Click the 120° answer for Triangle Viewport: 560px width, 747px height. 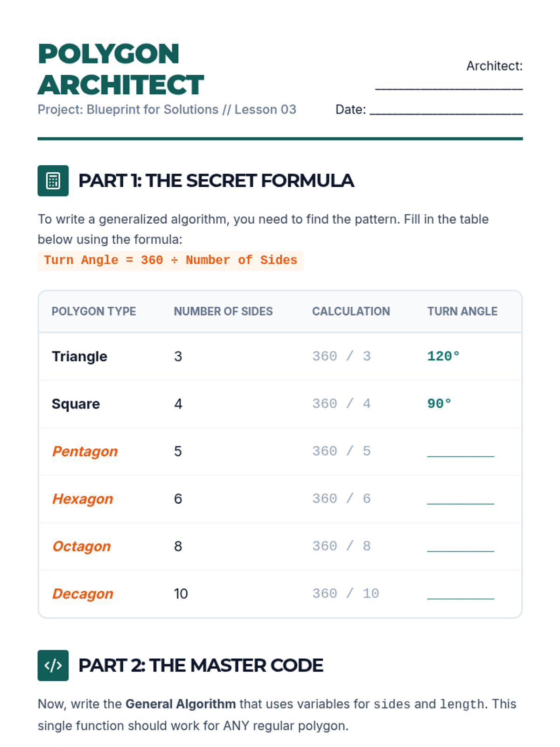443,356
